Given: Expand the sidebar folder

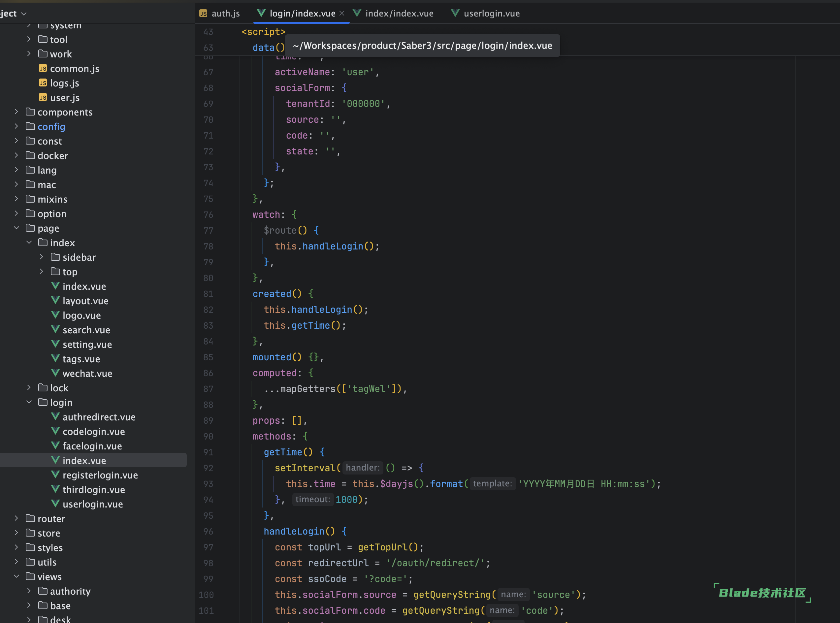Looking at the screenshot, I should tap(42, 257).
